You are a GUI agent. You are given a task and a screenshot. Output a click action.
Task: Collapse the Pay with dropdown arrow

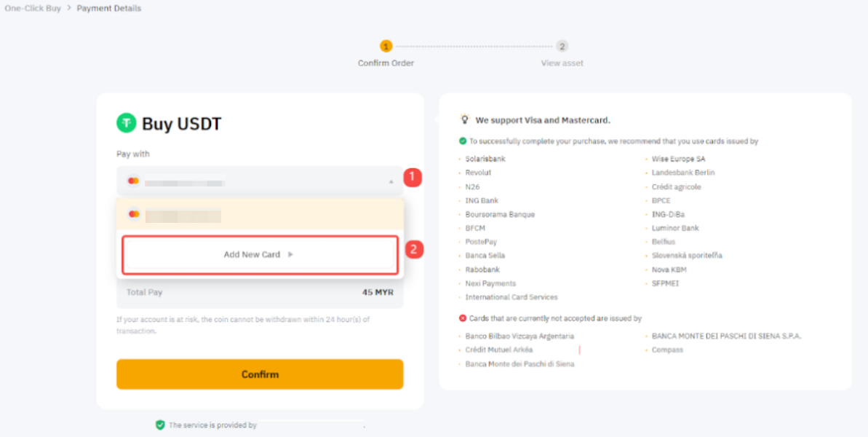coord(391,181)
